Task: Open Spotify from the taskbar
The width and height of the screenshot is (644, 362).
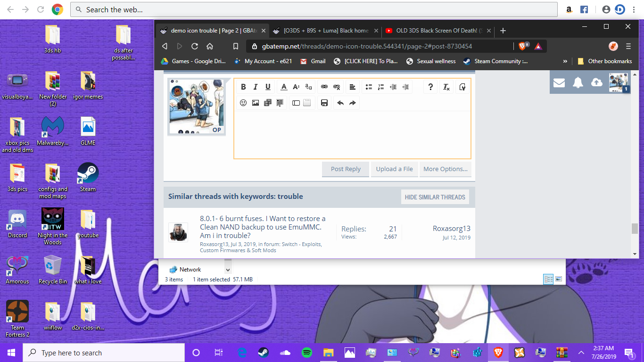Action: coord(307,353)
